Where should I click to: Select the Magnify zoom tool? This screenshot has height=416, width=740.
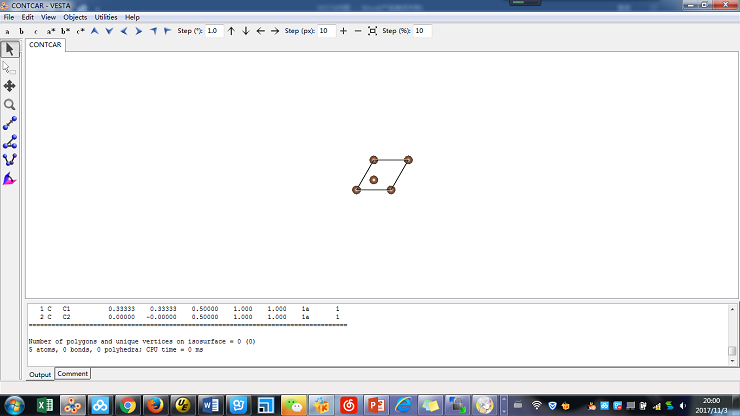tap(10, 104)
